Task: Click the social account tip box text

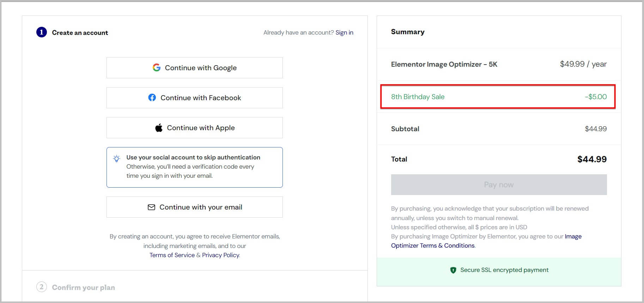Action: 193,166
